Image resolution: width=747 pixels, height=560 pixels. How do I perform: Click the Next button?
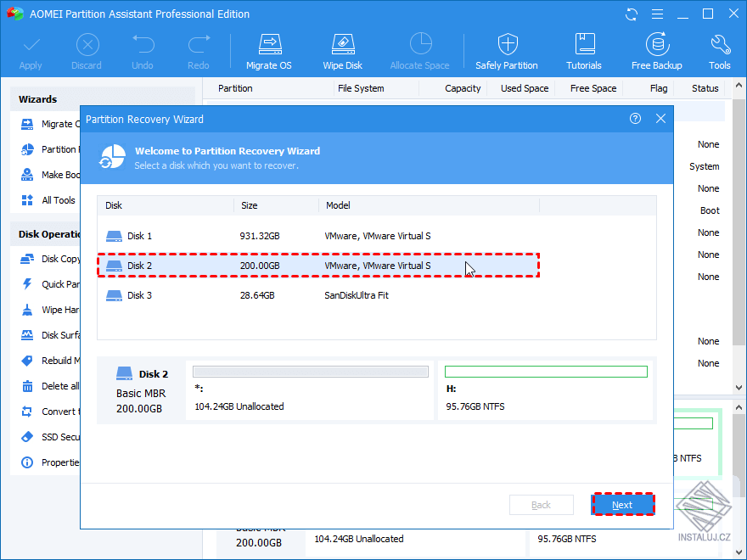pos(622,505)
